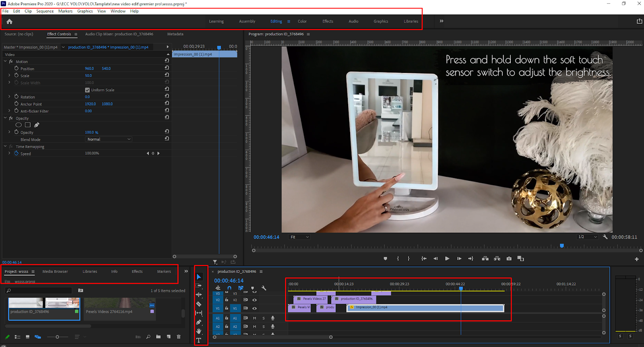Open the Blend Mode dropdown
The width and height of the screenshot is (644, 347).
coord(109,139)
